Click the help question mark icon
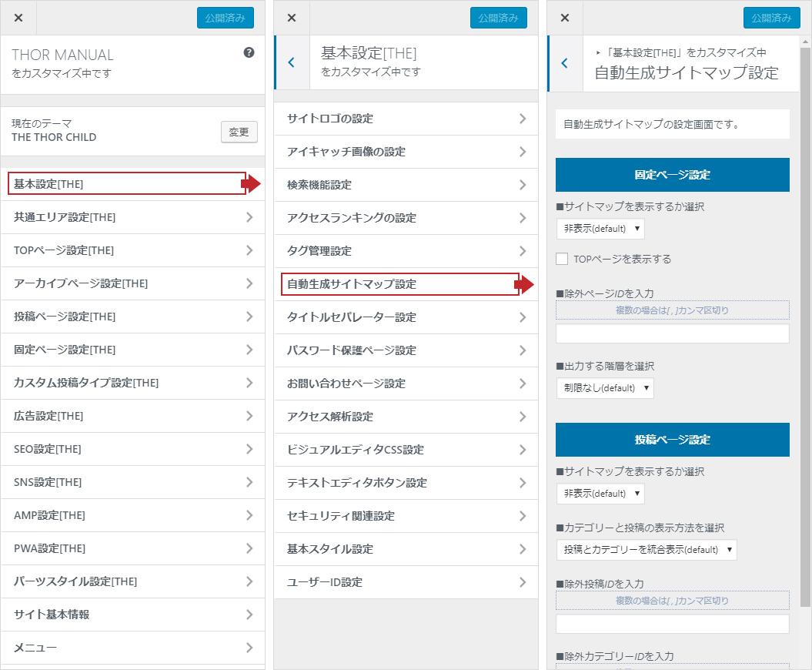 [x=249, y=53]
